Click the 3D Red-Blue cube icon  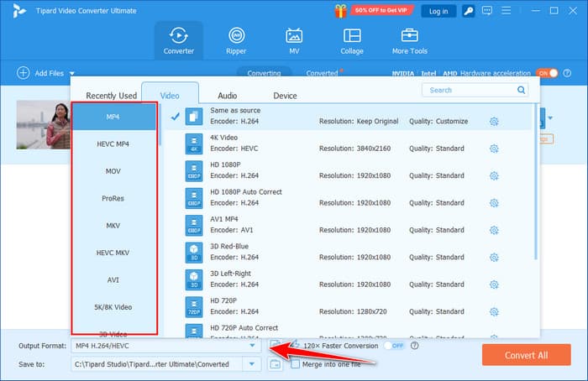[x=194, y=253]
